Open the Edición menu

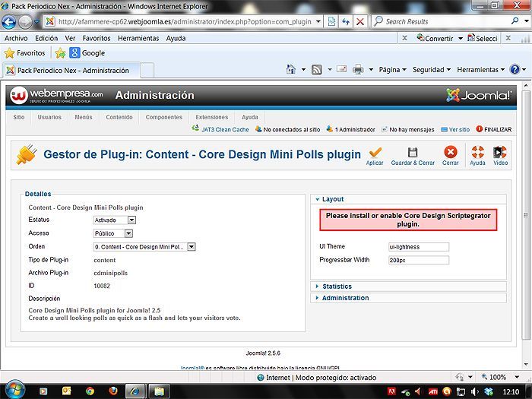46,38
